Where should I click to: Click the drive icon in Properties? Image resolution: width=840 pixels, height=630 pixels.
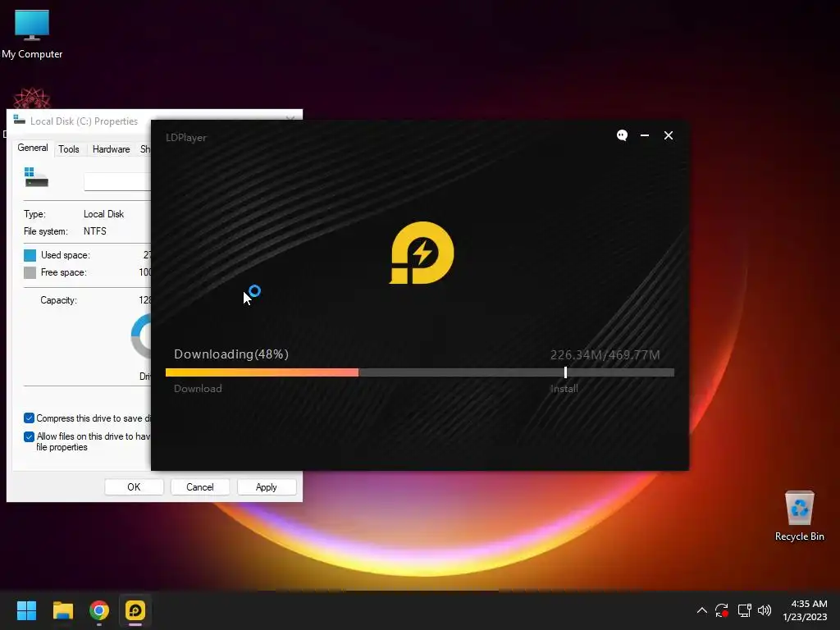pyautogui.click(x=36, y=177)
